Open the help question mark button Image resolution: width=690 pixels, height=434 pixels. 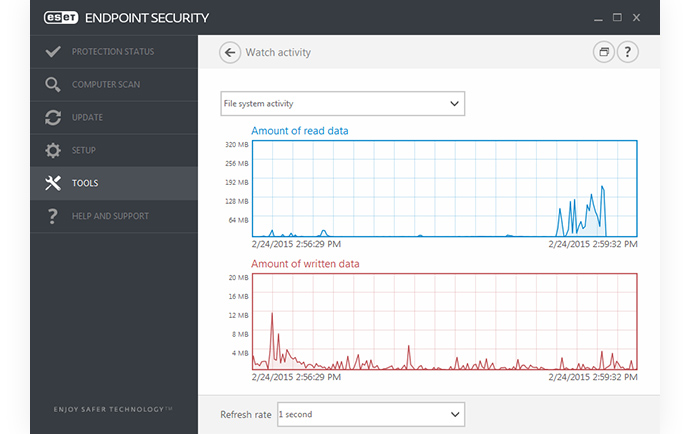[628, 52]
